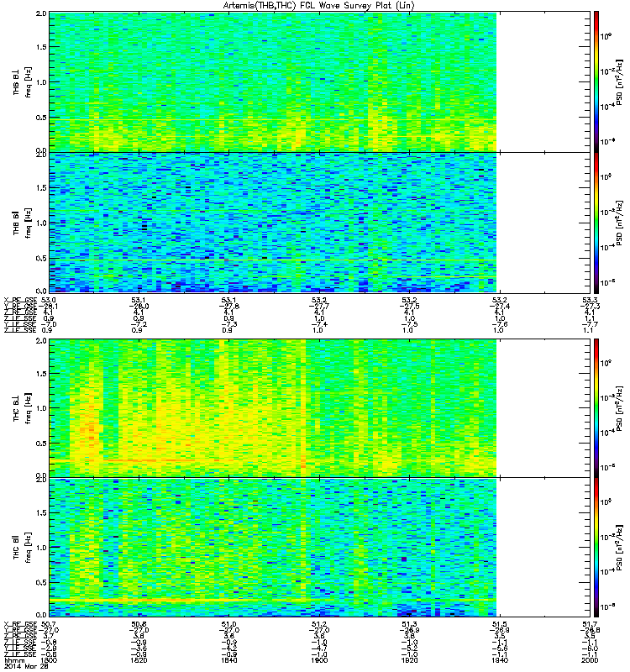Click the 1.0 frequency tick of THB B∥ axis
The image size is (630, 672).
click(41, 223)
